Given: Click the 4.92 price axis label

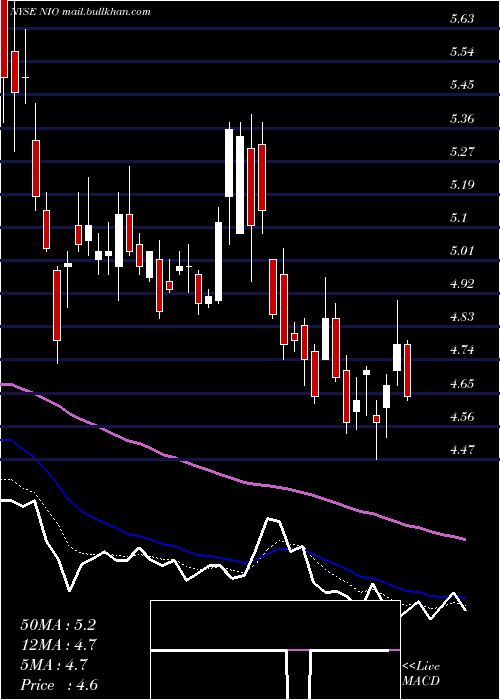Looking at the screenshot, I should click(462, 283).
